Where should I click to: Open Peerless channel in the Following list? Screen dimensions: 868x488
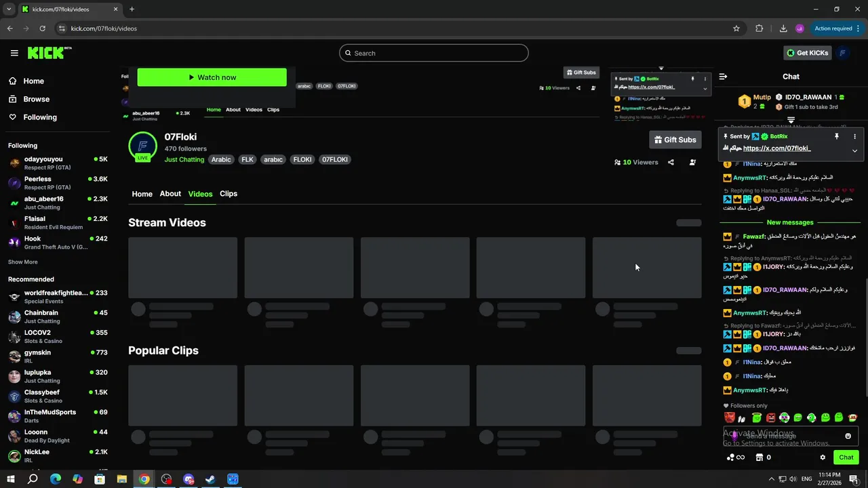(x=58, y=183)
